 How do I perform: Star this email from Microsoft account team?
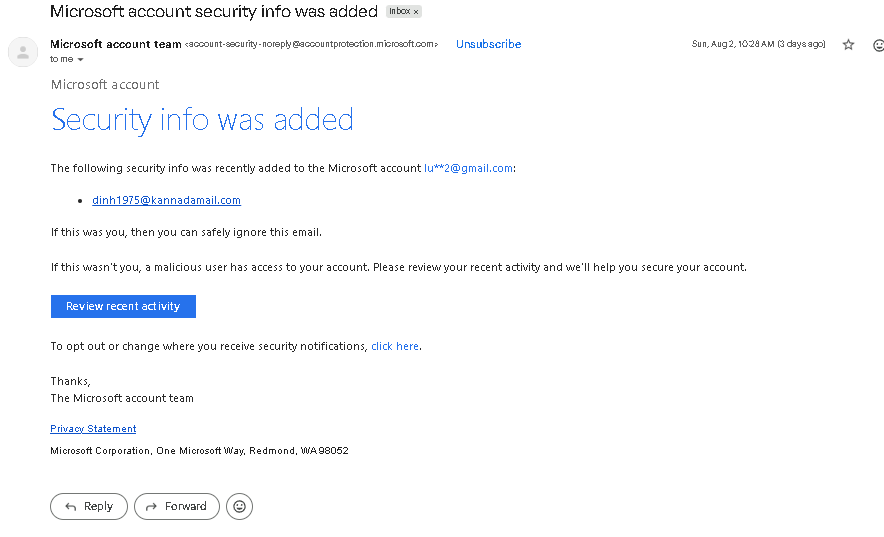point(848,45)
